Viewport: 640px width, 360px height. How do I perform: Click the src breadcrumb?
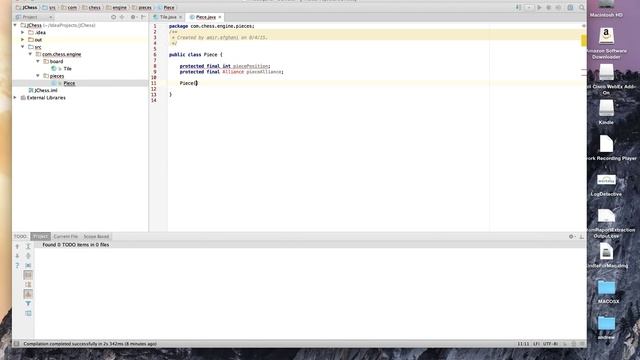(49, 7)
